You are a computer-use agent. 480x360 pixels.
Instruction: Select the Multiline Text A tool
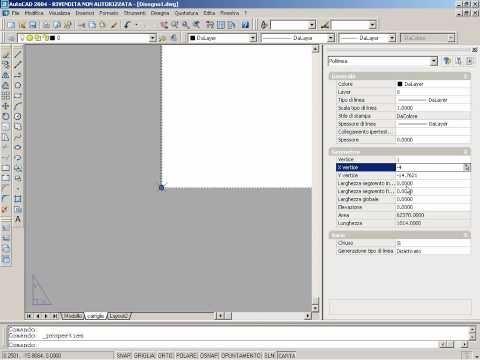pyautogui.click(x=18, y=219)
